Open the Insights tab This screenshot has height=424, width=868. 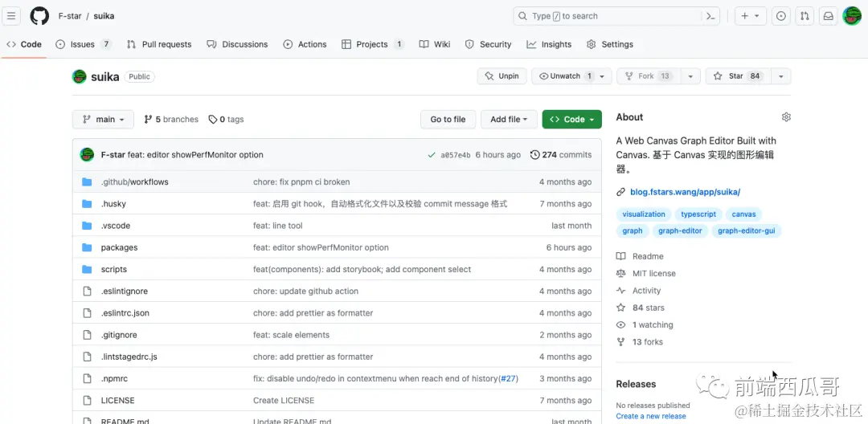(549, 44)
